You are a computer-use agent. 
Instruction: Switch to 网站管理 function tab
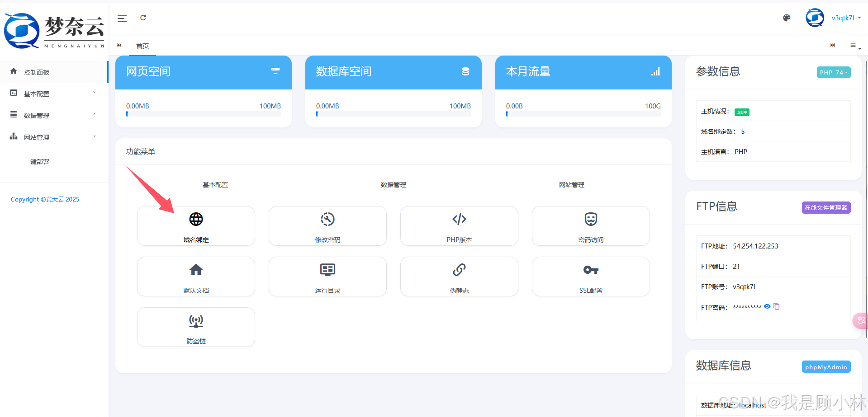(572, 185)
